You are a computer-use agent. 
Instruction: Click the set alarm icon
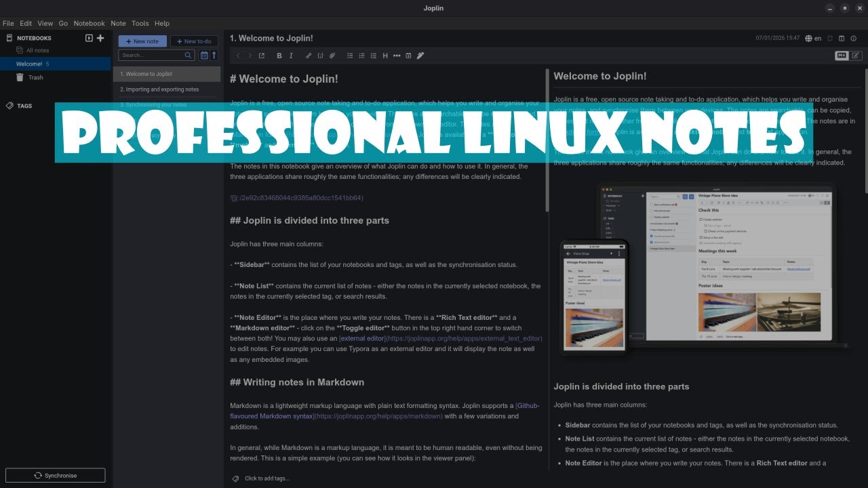click(x=830, y=39)
